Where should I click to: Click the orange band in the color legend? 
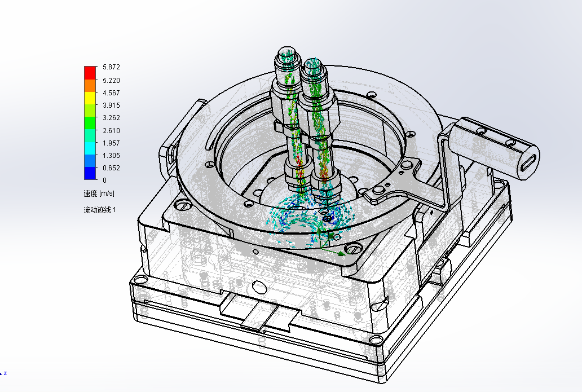(90, 86)
